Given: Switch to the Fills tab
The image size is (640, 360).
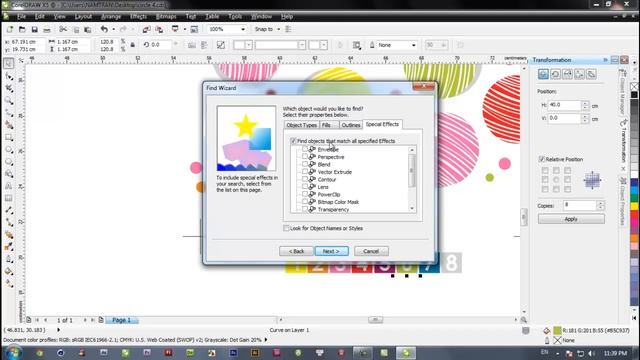Looking at the screenshot, I should tap(329, 125).
